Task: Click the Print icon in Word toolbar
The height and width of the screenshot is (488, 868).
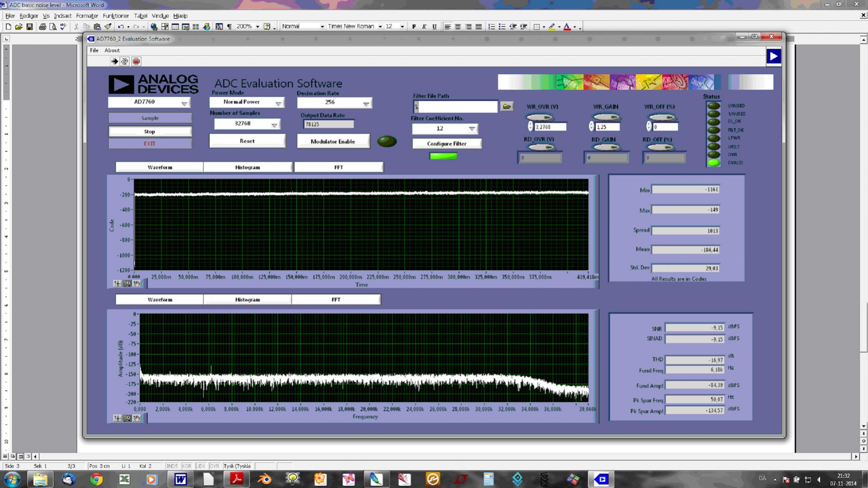Action: 42,27
